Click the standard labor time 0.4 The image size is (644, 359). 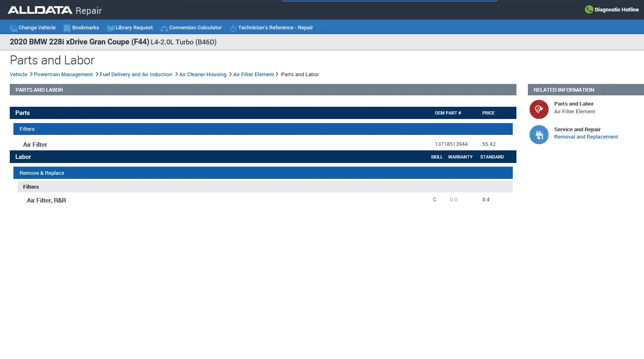[486, 200]
